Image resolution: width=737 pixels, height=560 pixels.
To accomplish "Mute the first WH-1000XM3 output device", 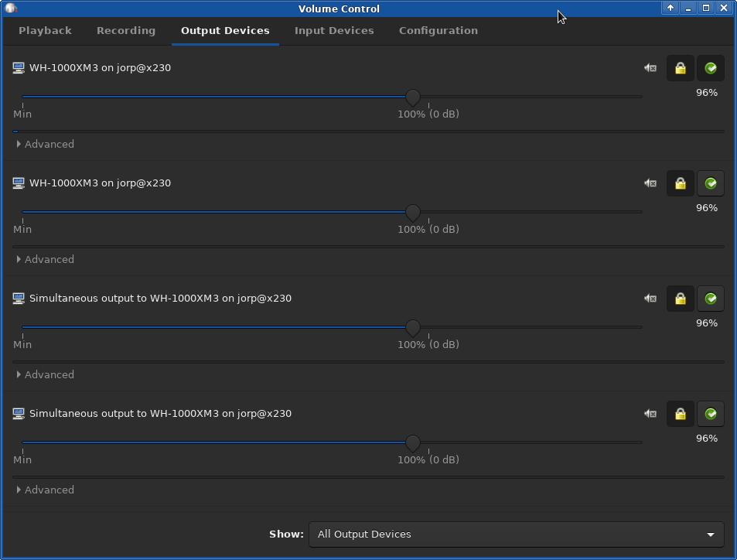I will (x=650, y=68).
